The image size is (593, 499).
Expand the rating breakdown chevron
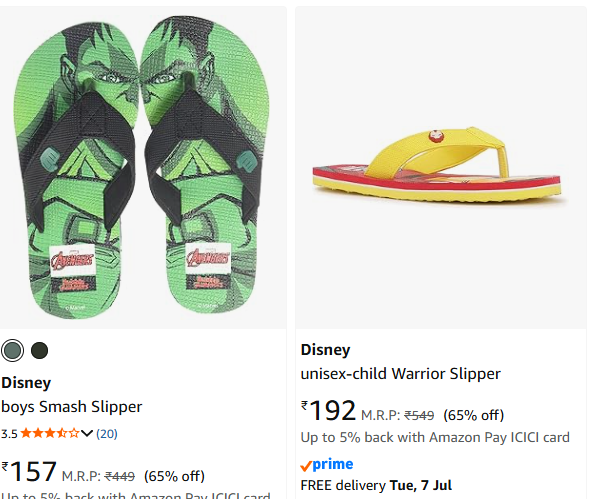[x=87, y=434]
